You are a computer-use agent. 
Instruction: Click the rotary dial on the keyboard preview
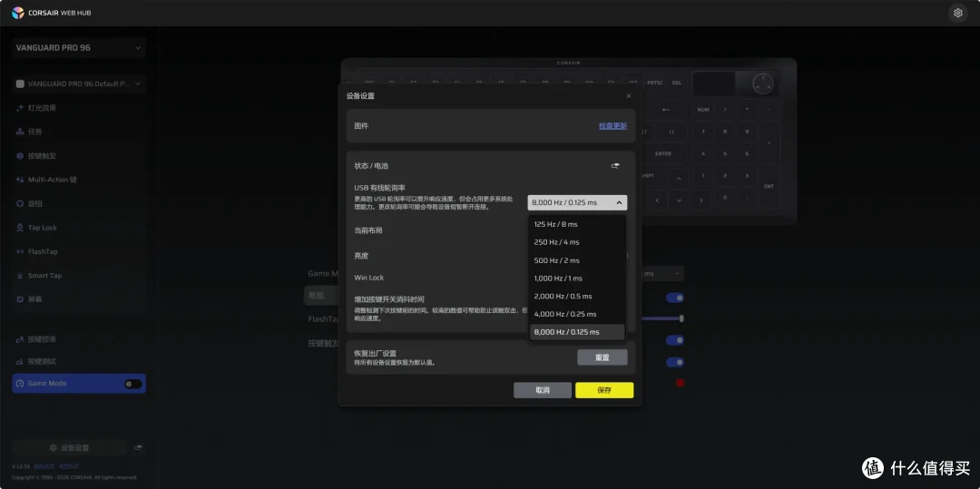pos(762,83)
